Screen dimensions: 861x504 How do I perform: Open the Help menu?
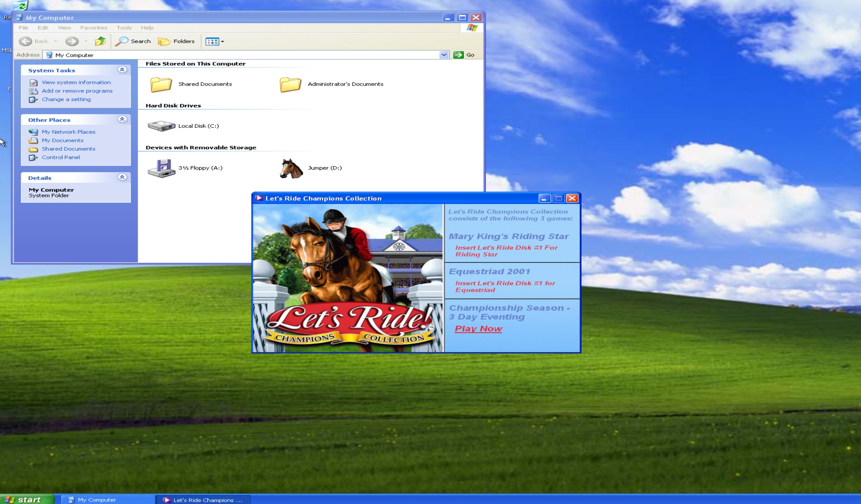tap(147, 28)
